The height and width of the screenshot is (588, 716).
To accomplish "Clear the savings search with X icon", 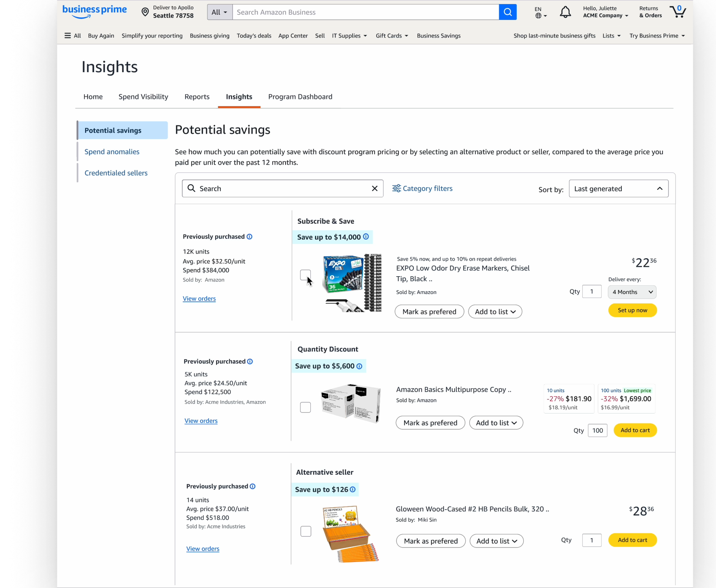I will [x=375, y=188].
